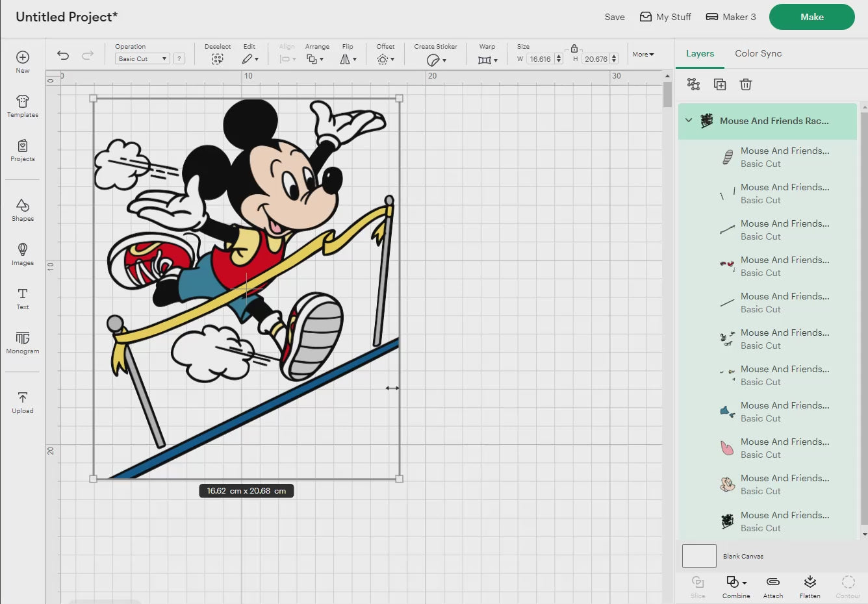
Task: Open the Create Sticker dropdown
Action: point(436,60)
